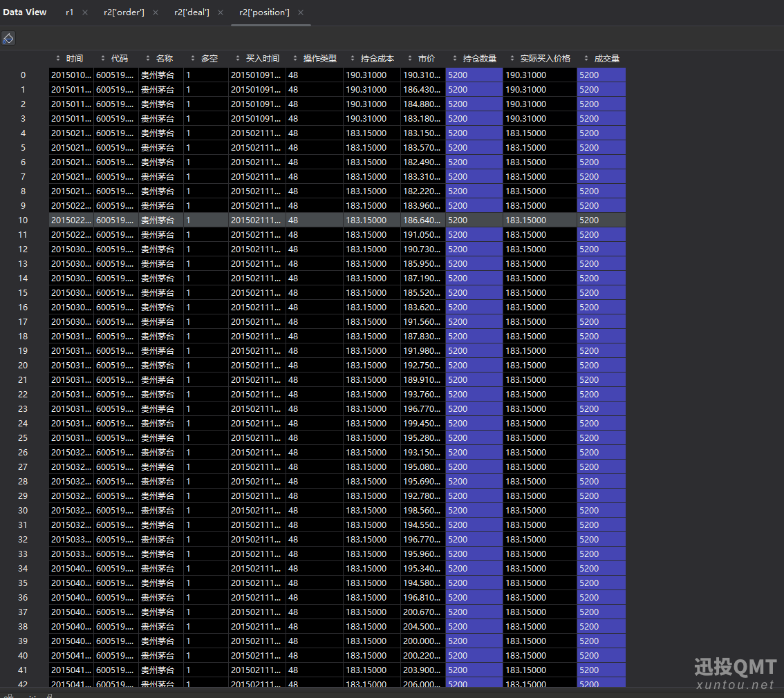Close the r1 tab
784x698 pixels.
(x=85, y=12)
